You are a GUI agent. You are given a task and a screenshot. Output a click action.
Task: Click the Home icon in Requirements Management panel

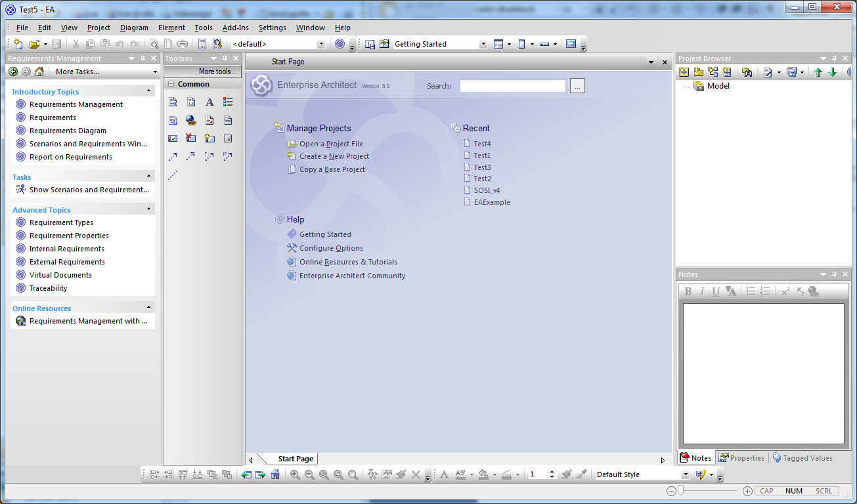(39, 72)
